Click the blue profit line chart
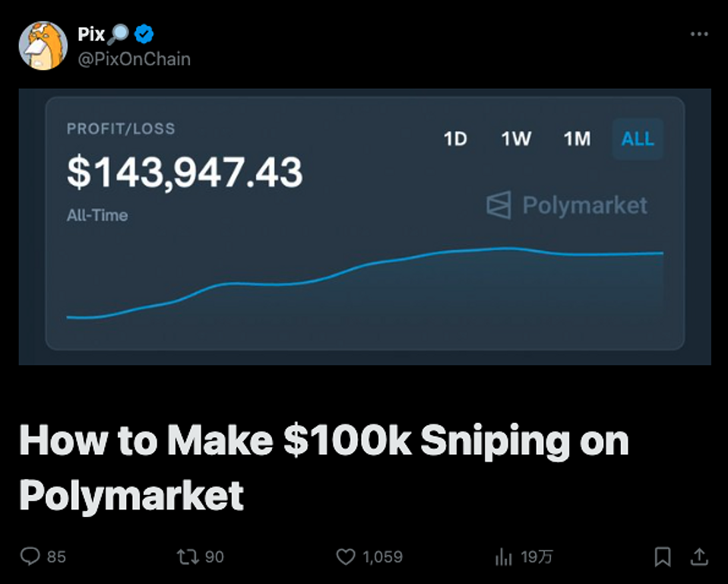This screenshot has height=584, width=728. pos(365,266)
